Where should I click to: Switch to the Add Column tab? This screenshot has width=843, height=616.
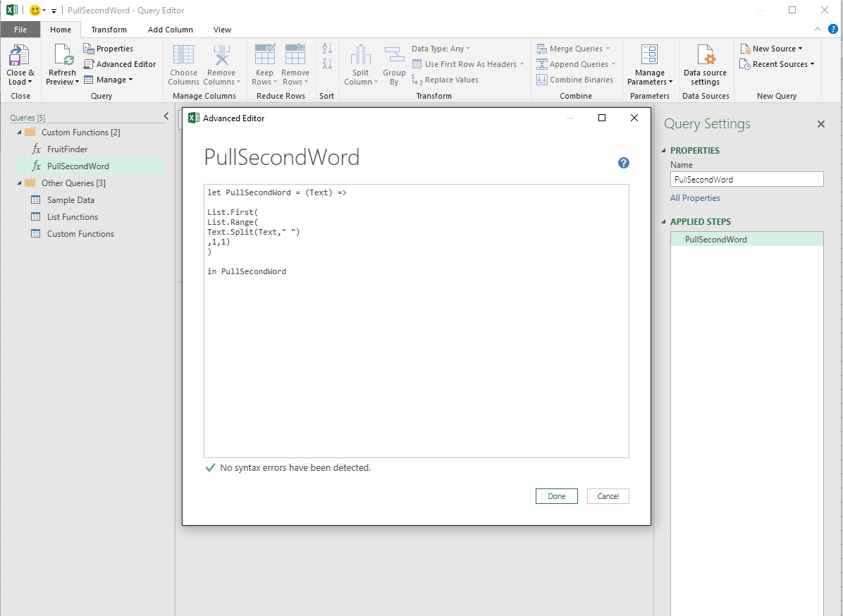(171, 30)
